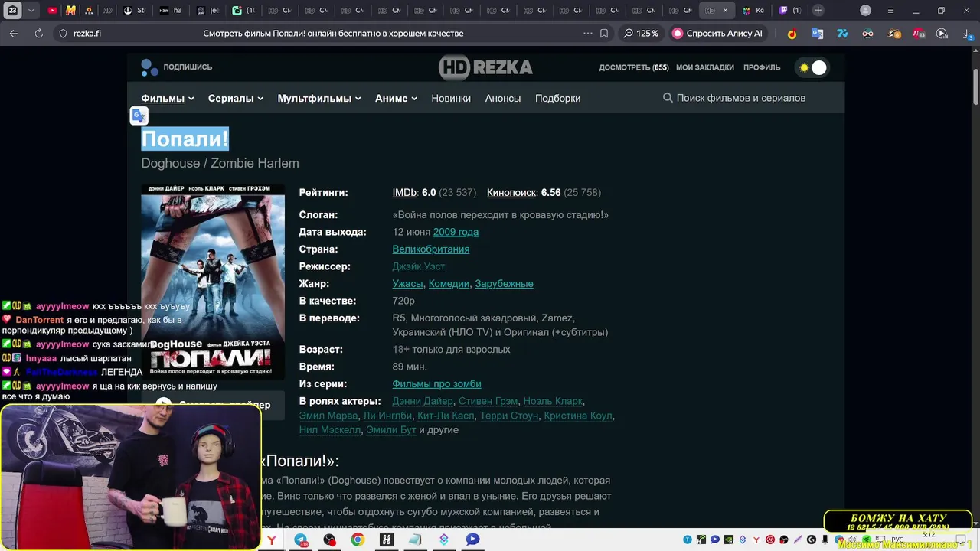Screen dimensions: 980x551
Task: Open actor Дэнни Дайер link
Action: (423, 401)
